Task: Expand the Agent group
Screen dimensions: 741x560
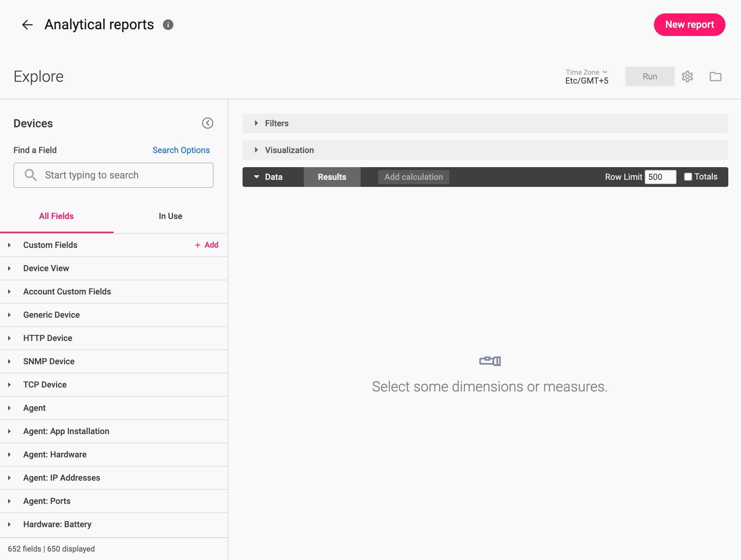Action: 114,408
